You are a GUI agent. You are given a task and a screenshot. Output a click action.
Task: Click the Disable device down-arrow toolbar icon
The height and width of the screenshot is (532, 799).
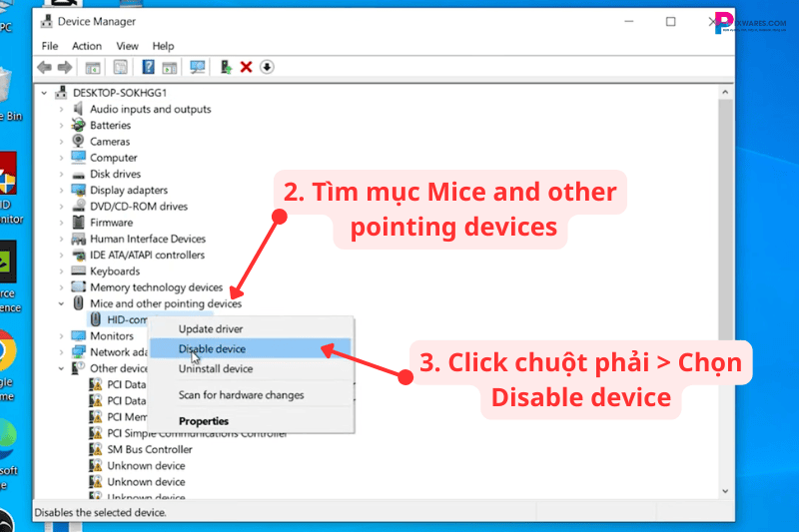point(267,67)
